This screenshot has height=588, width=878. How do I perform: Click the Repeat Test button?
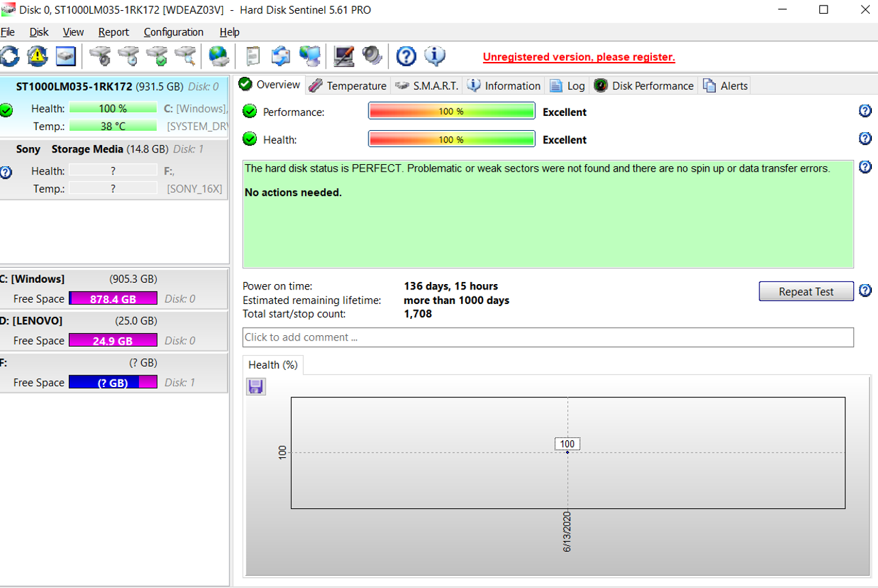click(806, 292)
